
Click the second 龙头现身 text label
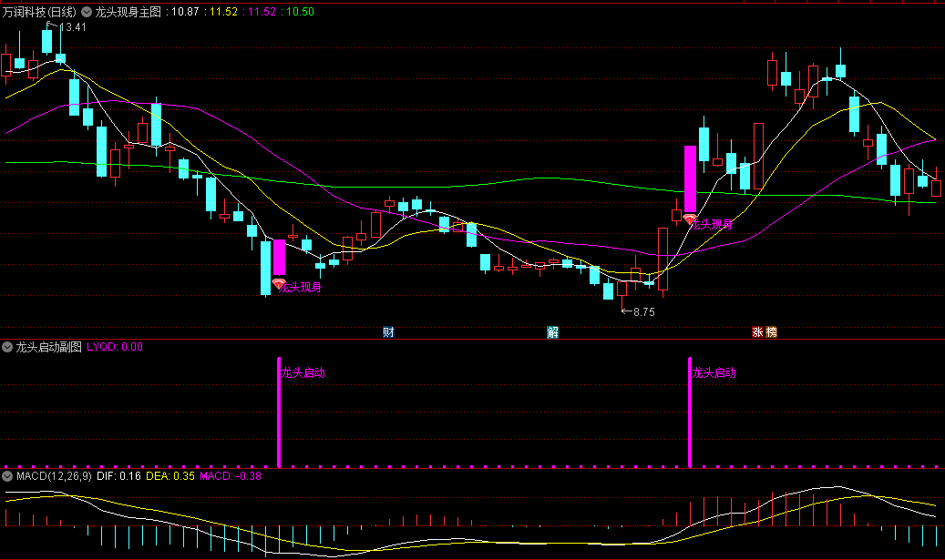click(x=713, y=225)
